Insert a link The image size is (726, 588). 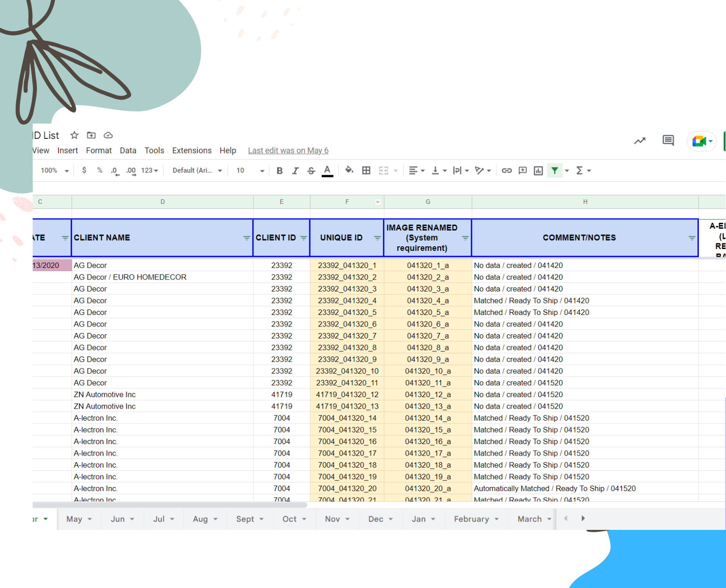tap(507, 171)
